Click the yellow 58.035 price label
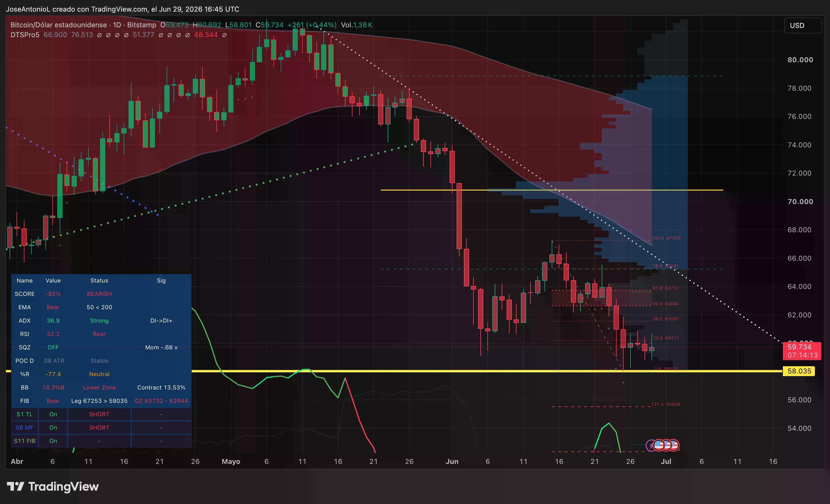The height and width of the screenshot is (504, 830). tap(799, 371)
